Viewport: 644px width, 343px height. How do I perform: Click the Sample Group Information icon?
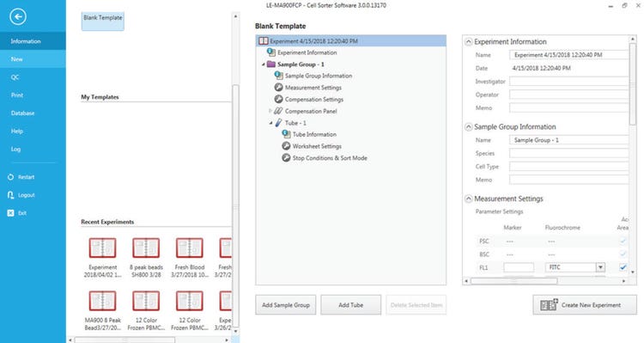pos(278,76)
